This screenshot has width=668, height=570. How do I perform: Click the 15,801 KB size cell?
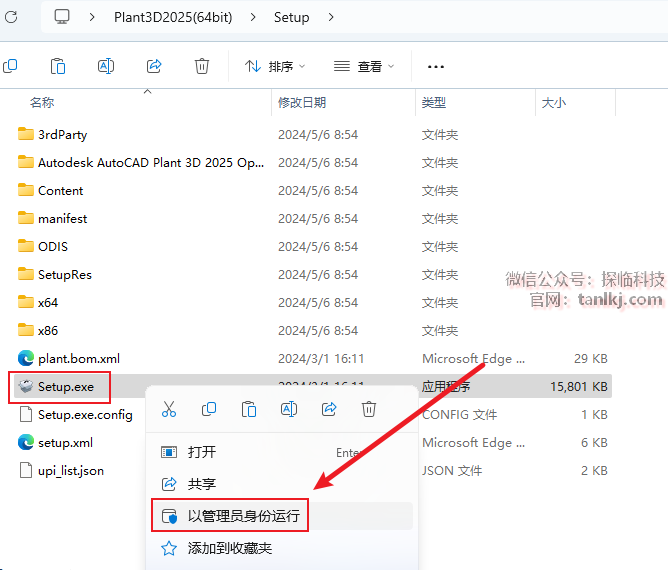coord(579,387)
